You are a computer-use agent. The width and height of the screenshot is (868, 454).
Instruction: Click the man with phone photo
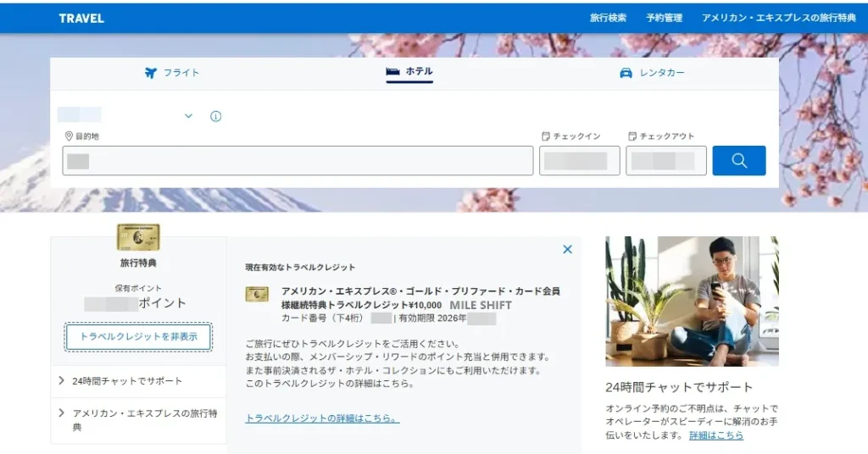(692, 302)
